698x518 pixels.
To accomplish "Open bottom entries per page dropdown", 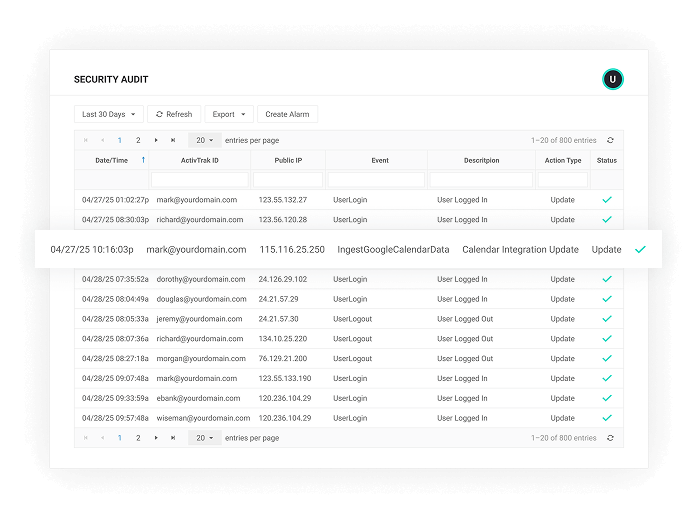I will point(204,438).
